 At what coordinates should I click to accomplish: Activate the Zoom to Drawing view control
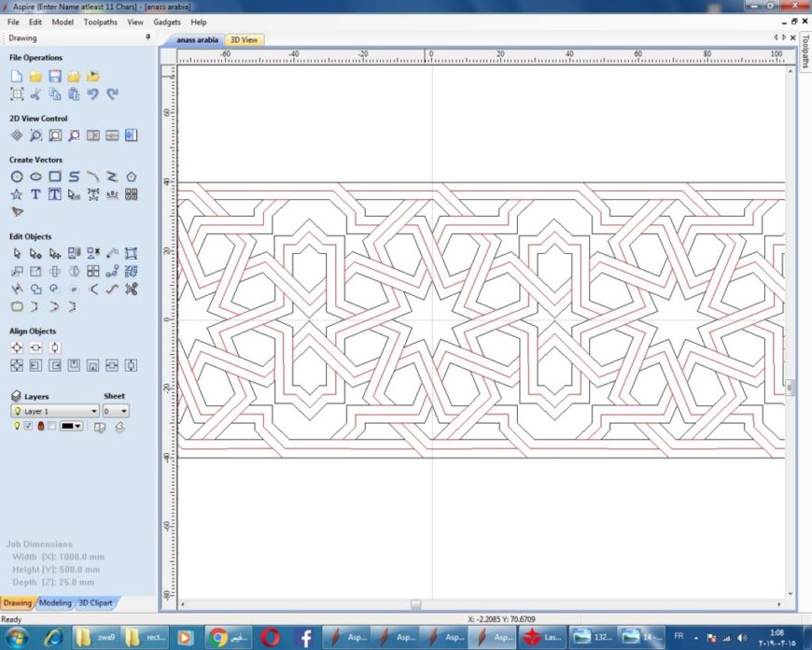point(56,134)
